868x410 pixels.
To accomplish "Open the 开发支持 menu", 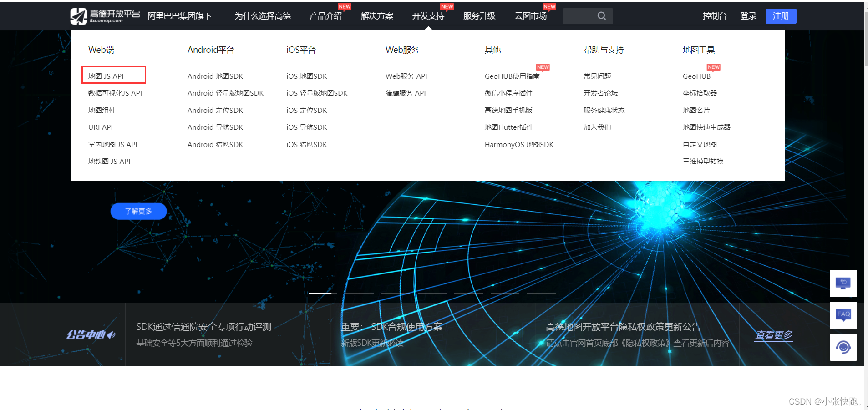I will [428, 16].
